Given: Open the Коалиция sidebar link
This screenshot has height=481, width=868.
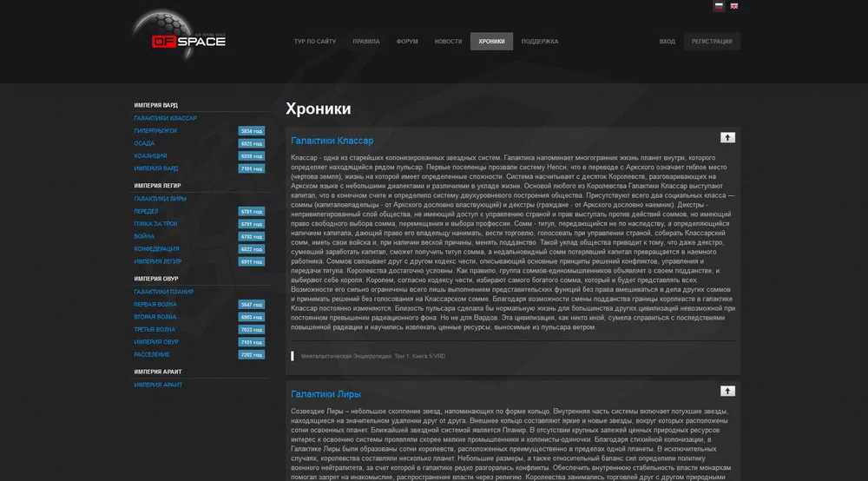Looking at the screenshot, I should [150, 155].
